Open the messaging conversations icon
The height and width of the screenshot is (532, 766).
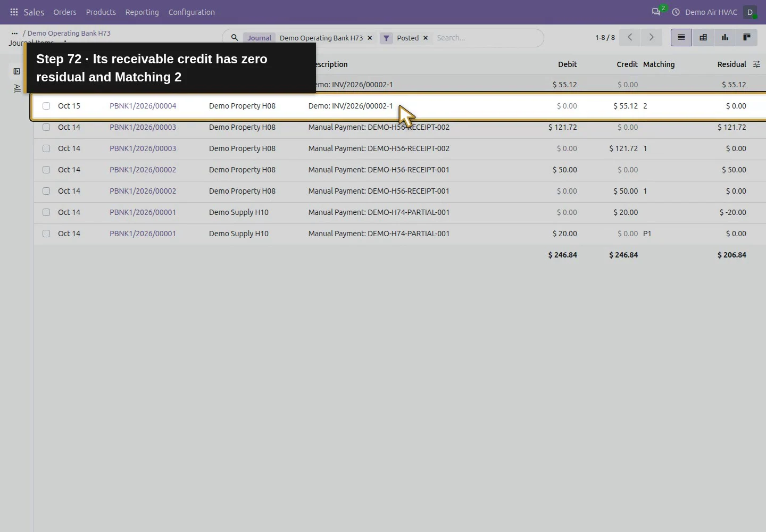click(656, 12)
